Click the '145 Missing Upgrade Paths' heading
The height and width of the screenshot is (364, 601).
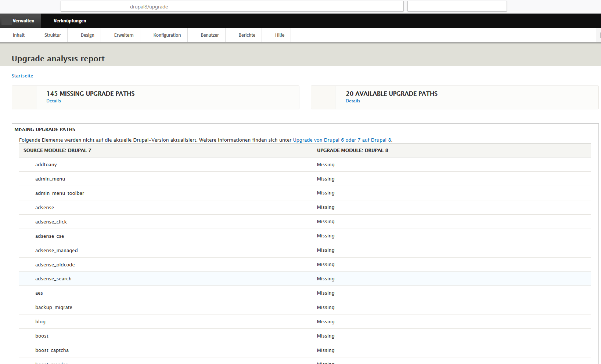click(90, 94)
